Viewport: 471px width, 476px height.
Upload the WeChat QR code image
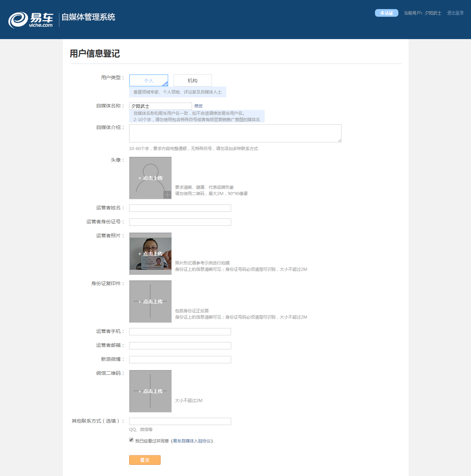click(x=150, y=391)
